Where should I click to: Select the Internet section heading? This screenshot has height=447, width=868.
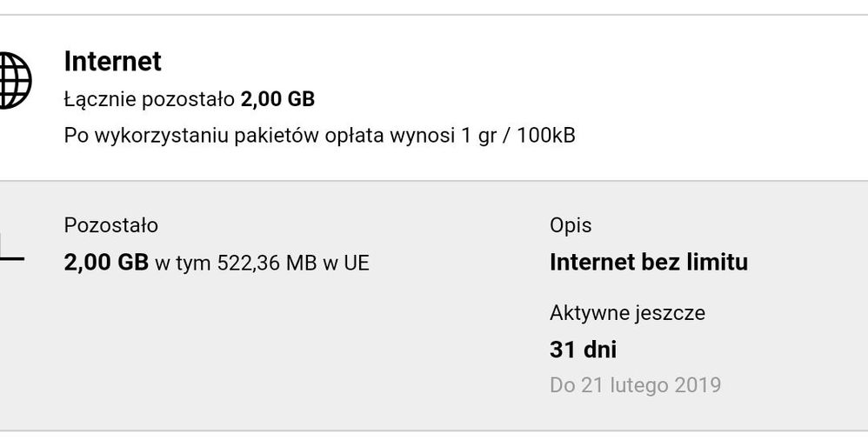(x=113, y=62)
